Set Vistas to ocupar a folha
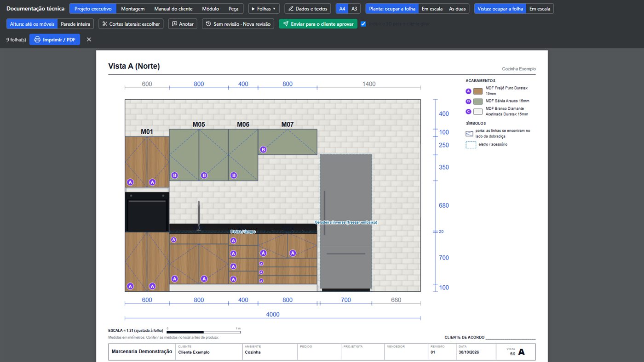Viewport: 644px width, 362px height. click(500, 9)
